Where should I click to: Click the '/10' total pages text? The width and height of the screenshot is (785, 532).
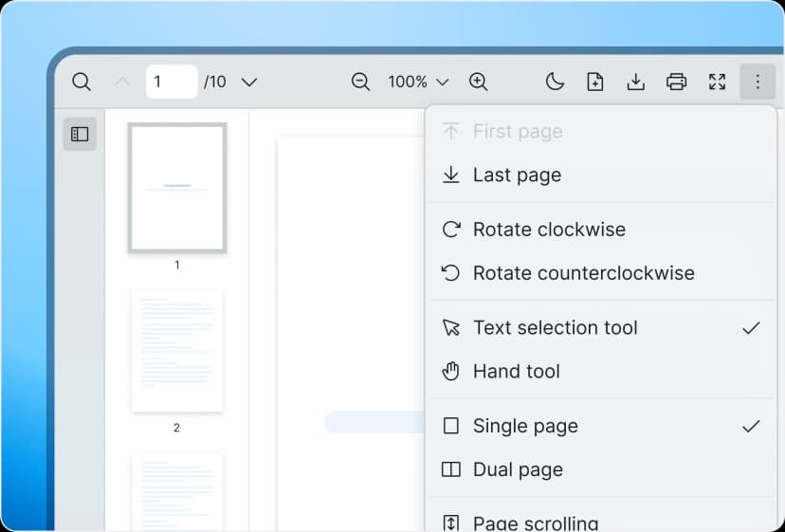pos(215,82)
